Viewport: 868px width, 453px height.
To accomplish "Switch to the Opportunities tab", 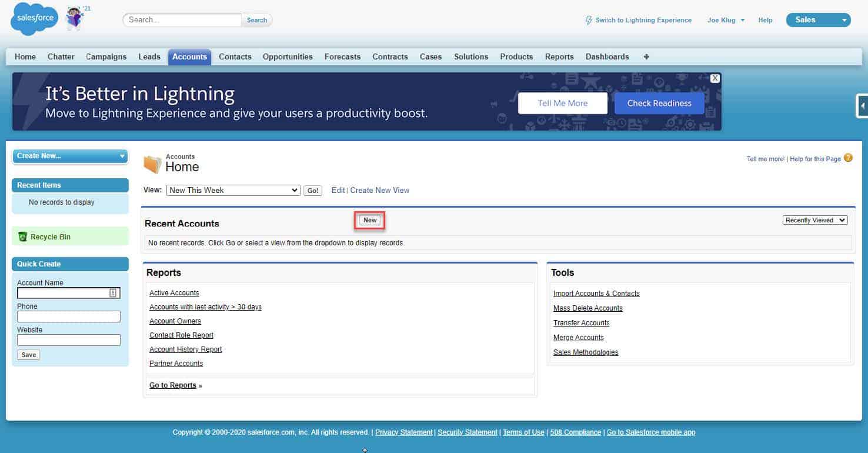I will (288, 56).
